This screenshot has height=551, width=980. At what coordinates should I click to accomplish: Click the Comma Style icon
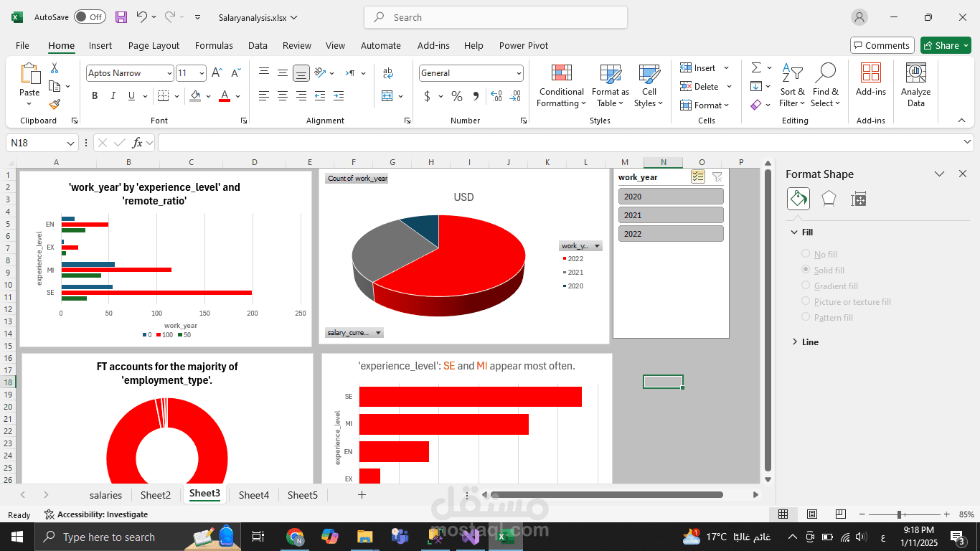coord(476,96)
